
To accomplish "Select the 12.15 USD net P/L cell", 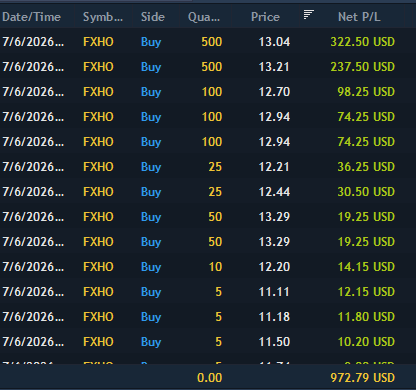I will (x=366, y=292).
